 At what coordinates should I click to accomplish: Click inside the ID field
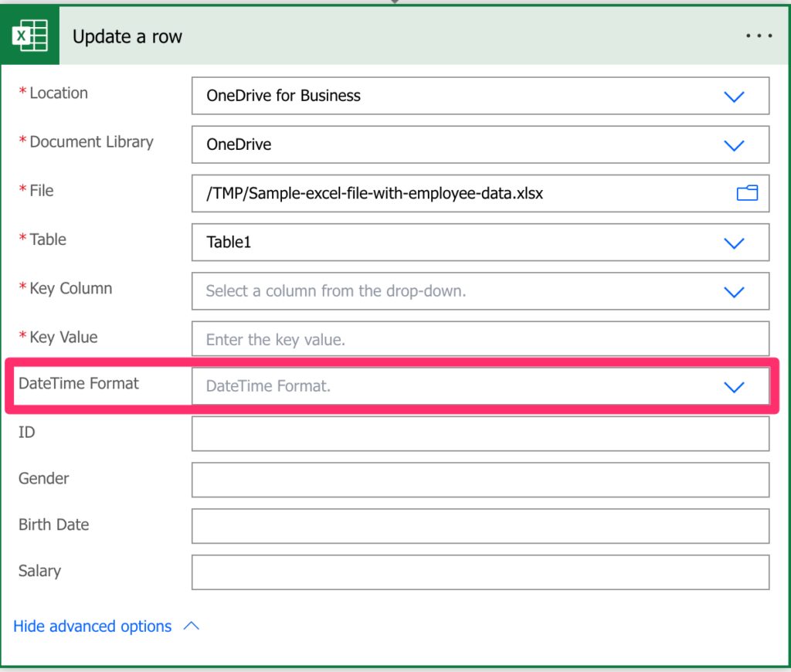[x=479, y=433]
